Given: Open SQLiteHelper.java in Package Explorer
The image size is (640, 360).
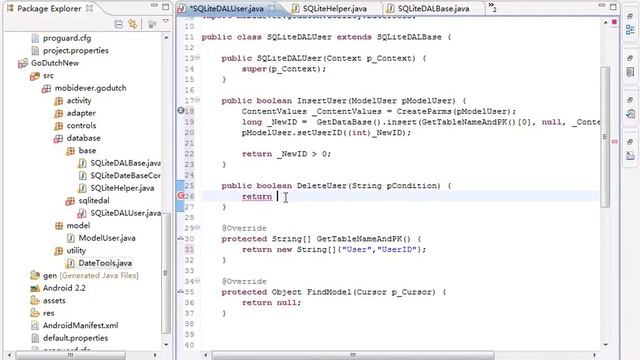Looking at the screenshot, I should (x=122, y=188).
